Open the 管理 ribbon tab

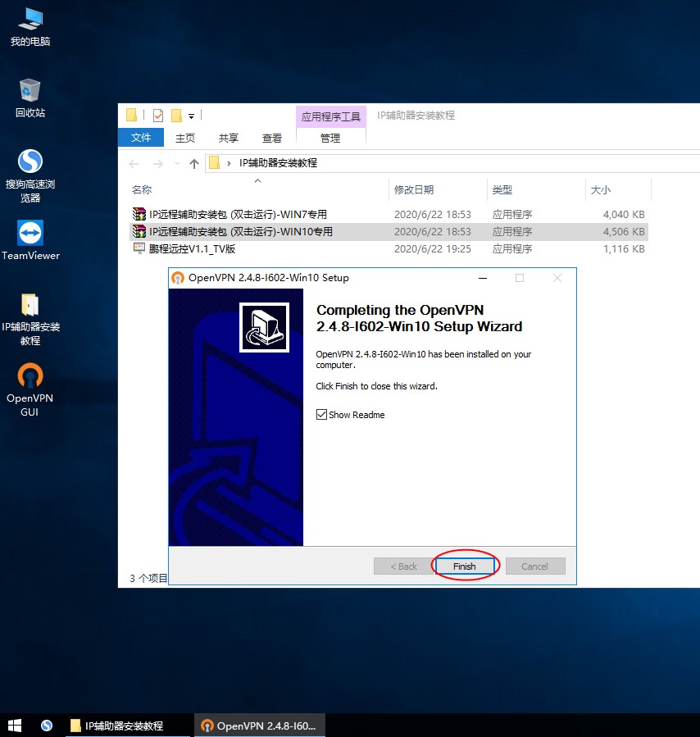pos(330,139)
